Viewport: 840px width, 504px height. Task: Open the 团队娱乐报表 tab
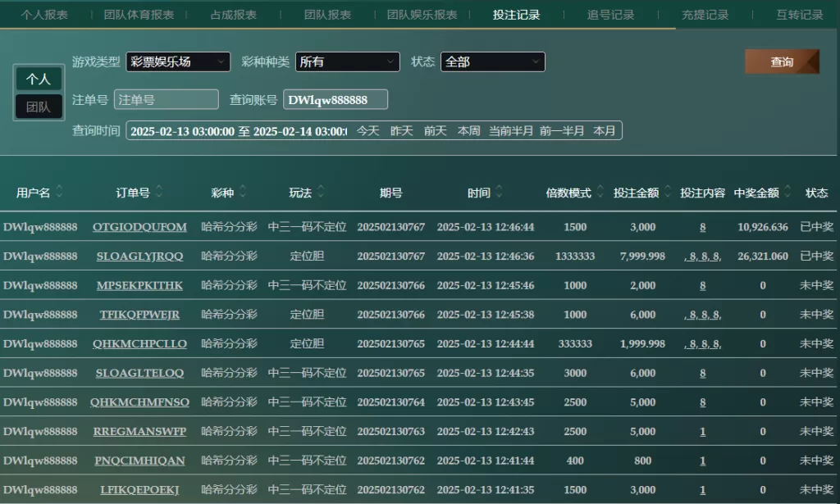[422, 15]
